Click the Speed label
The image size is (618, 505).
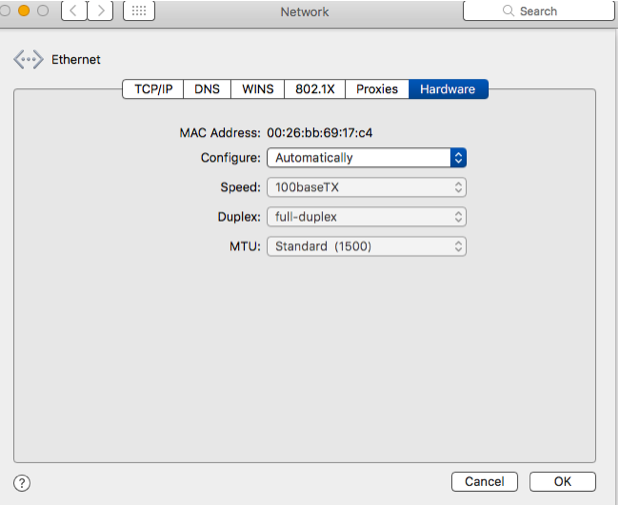point(240,187)
